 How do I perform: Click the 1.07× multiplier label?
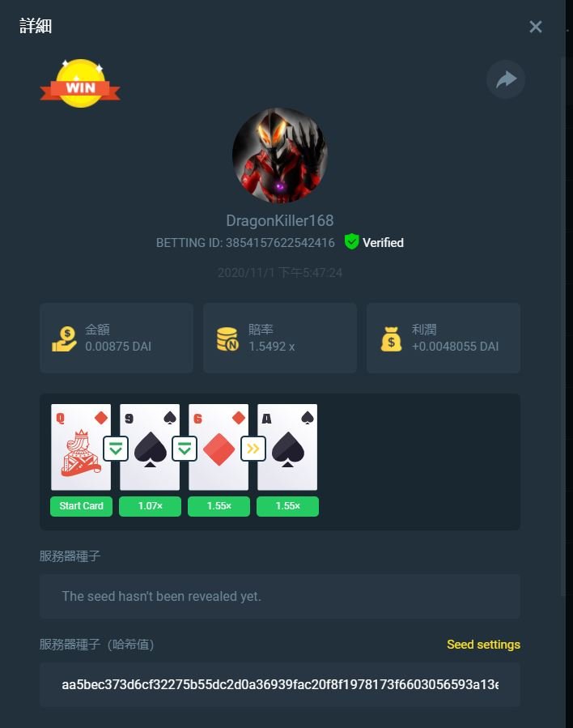[150, 506]
